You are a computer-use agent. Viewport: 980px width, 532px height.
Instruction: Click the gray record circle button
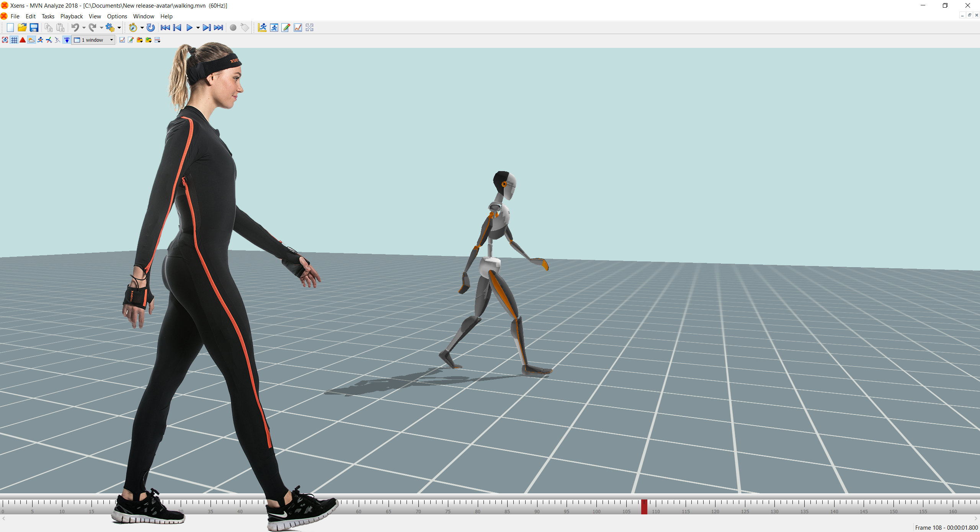pyautogui.click(x=233, y=28)
